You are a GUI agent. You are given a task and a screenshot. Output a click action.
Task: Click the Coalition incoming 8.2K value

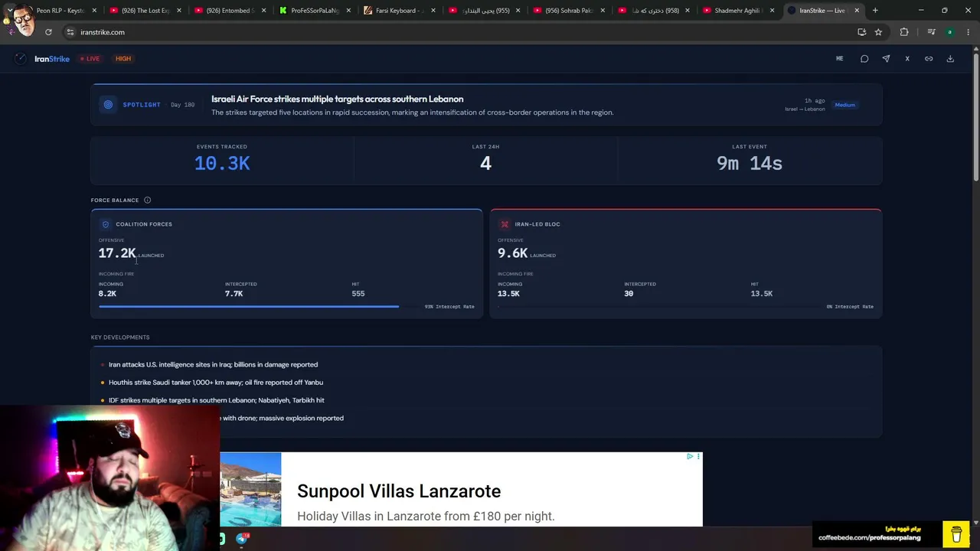(107, 294)
